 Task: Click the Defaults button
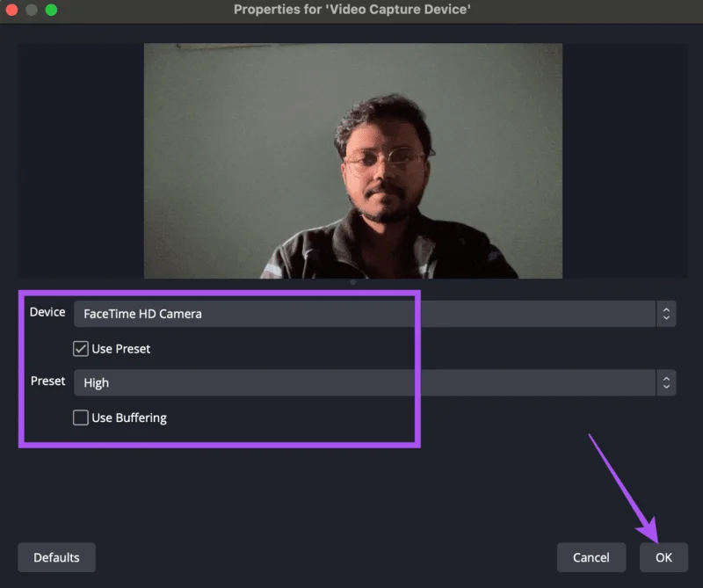point(56,557)
